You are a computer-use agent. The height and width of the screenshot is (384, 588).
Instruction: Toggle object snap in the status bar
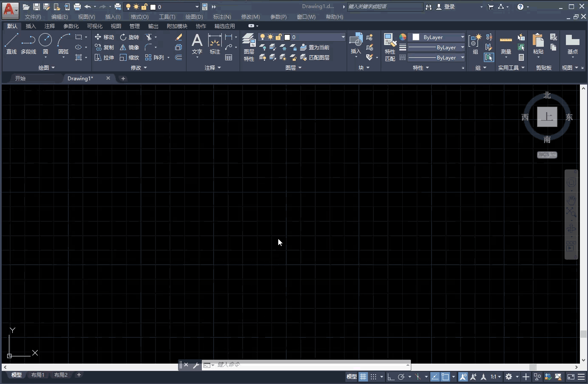pyautogui.click(x=418, y=377)
